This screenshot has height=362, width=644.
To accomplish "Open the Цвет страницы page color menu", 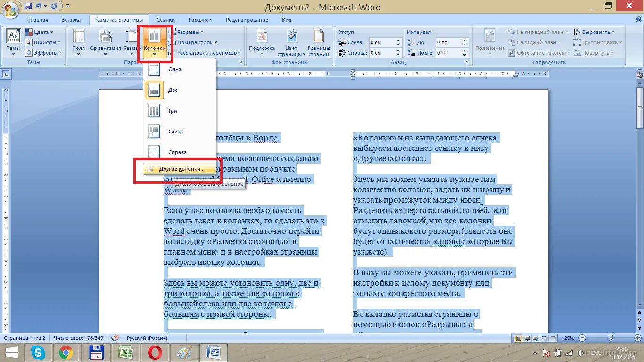I will tap(291, 42).
